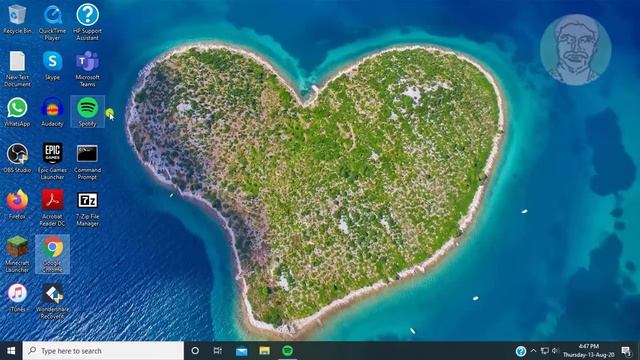The width and height of the screenshot is (640, 360).
Task: Open File Explorer from the taskbar
Action: click(264, 351)
